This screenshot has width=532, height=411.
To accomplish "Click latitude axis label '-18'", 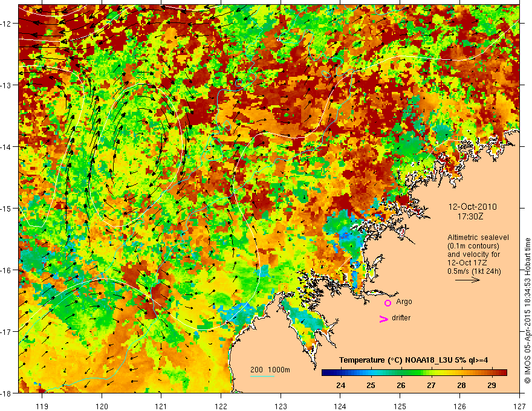I will click(x=7, y=393).
